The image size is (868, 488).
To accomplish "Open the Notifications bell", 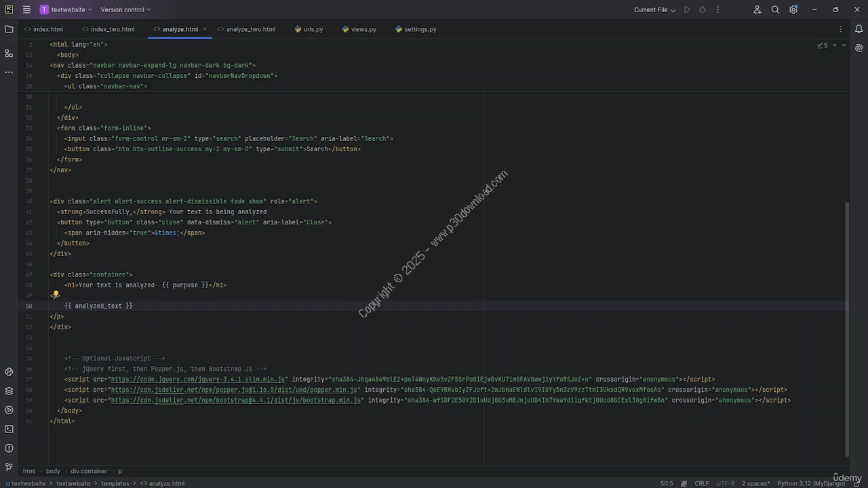I will pyautogui.click(x=859, y=29).
